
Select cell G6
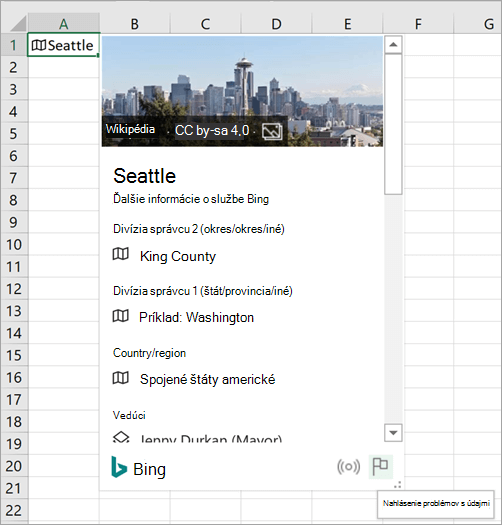(478, 155)
